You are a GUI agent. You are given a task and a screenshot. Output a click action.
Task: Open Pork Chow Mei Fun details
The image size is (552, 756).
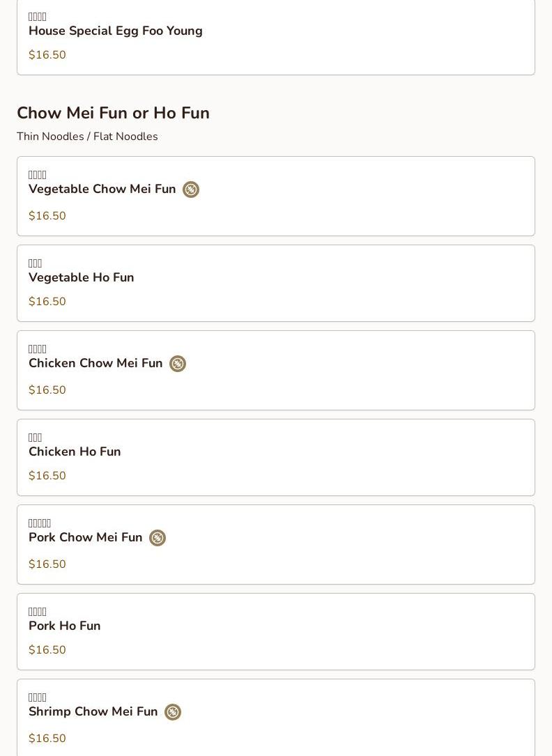[x=276, y=544]
